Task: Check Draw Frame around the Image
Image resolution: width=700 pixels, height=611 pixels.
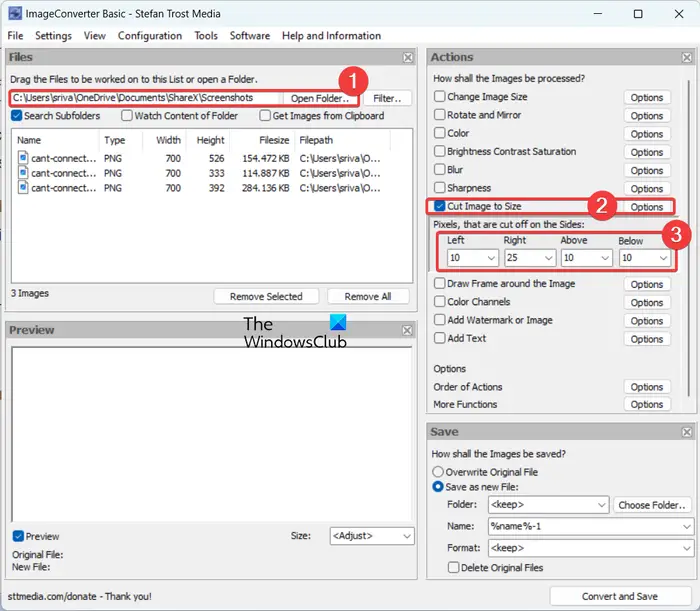Action: tap(440, 283)
